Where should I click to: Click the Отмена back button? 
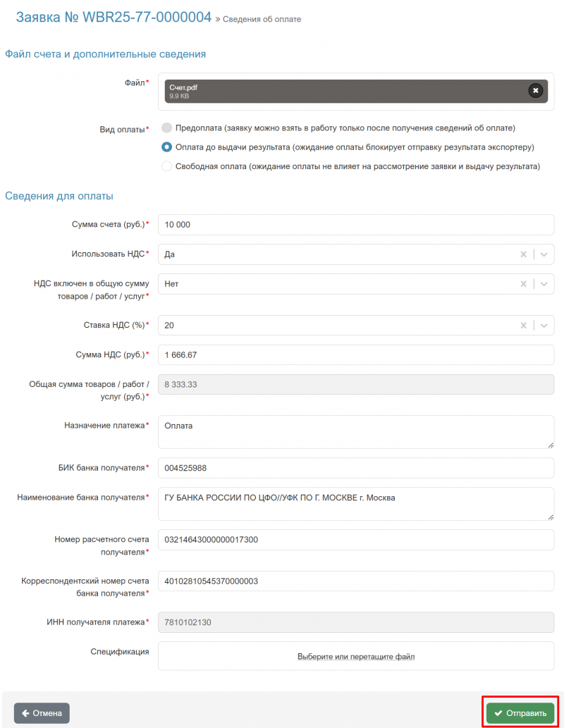pos(42,713)
